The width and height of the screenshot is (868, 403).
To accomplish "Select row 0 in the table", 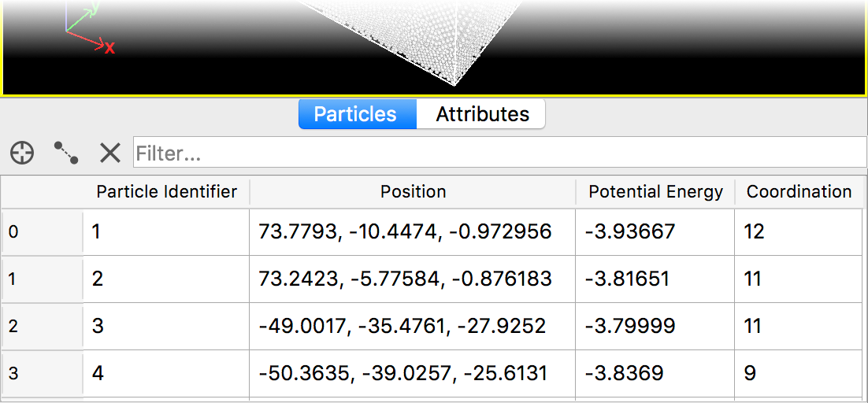I will [42, 232].
